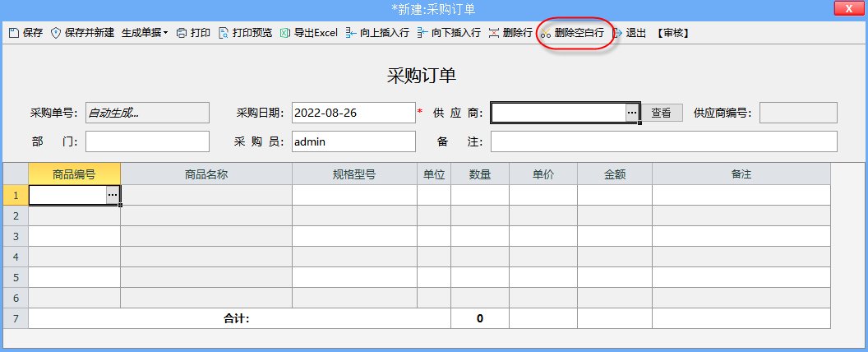This screenshot has height=352, width=868.
Task: Select the 数量 column header
Action: [x=480, y=174]
